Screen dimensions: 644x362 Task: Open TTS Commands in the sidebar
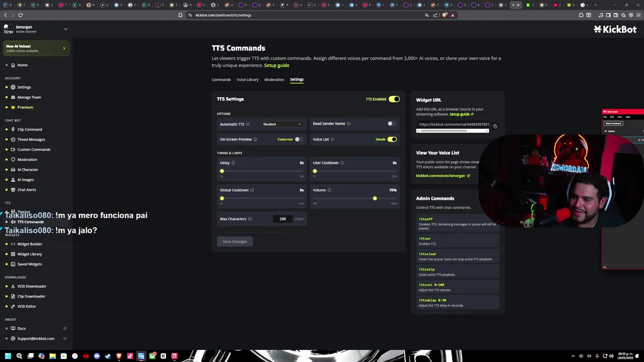tap(30, 222)
